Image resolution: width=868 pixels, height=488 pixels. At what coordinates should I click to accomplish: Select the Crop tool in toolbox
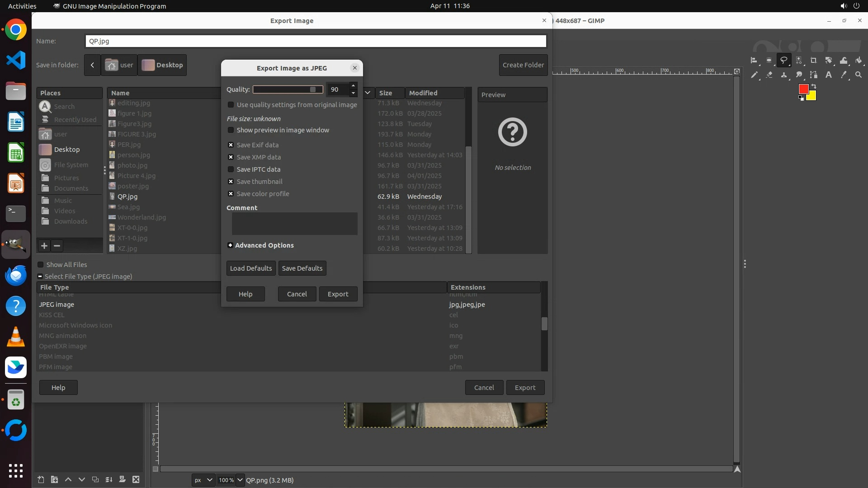(x=813, y=61)
